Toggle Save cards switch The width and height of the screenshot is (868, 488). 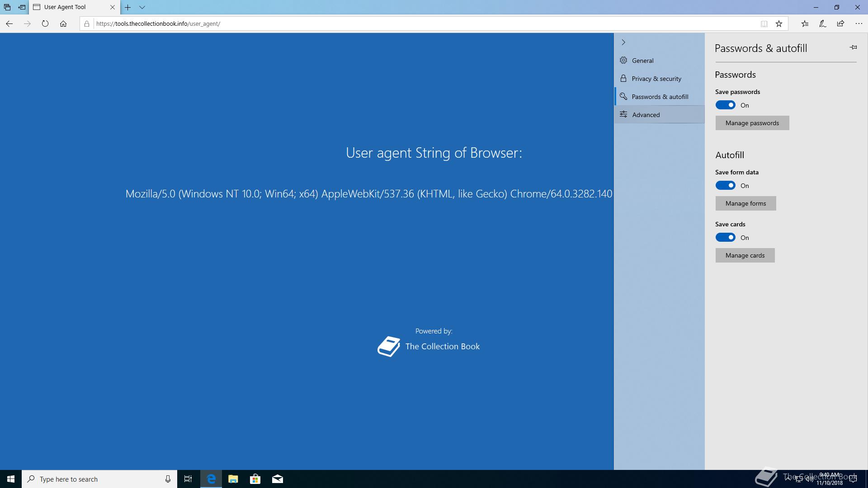coord(725,237)
